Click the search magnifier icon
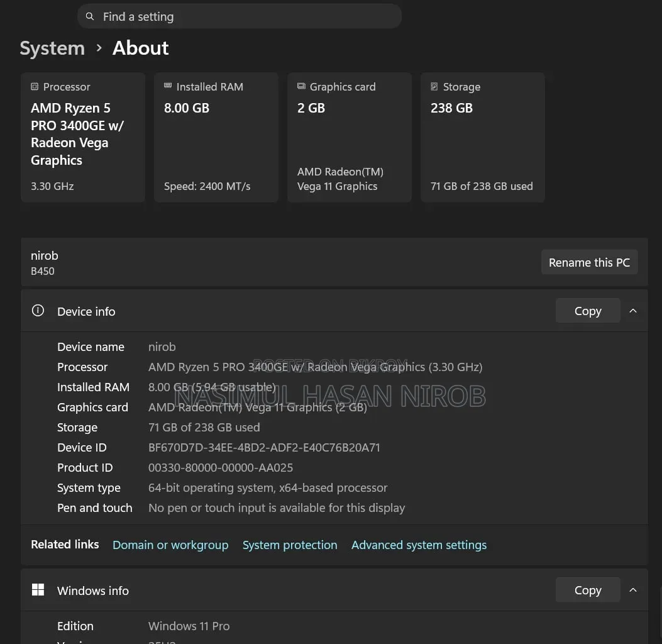662x644 pixels. click(x=89, y=16)
